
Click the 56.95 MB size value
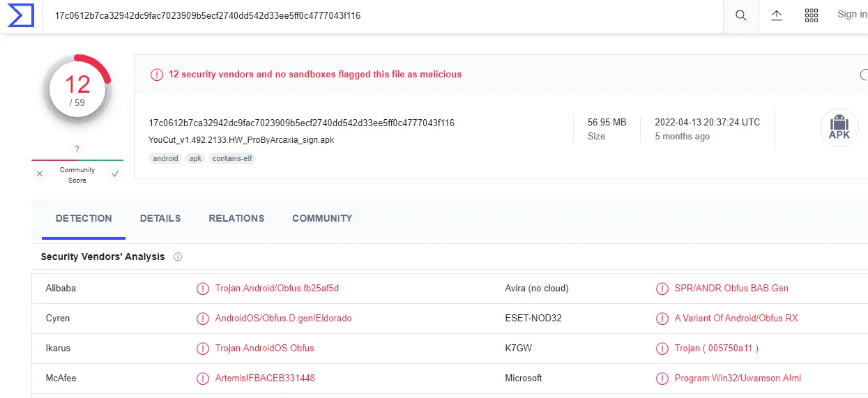(607, 122)
